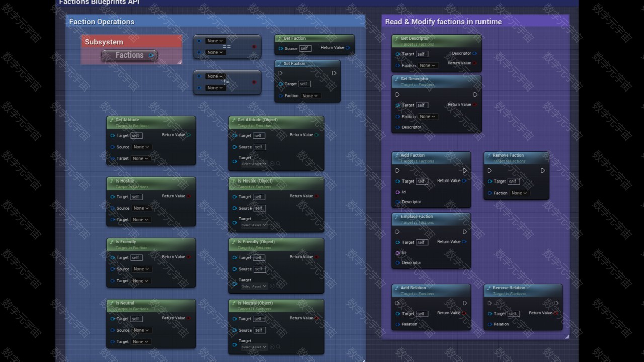Select the Is Neutral (Object) node title
The width and height of the screenshot is (644, 362).
(255, 303)
